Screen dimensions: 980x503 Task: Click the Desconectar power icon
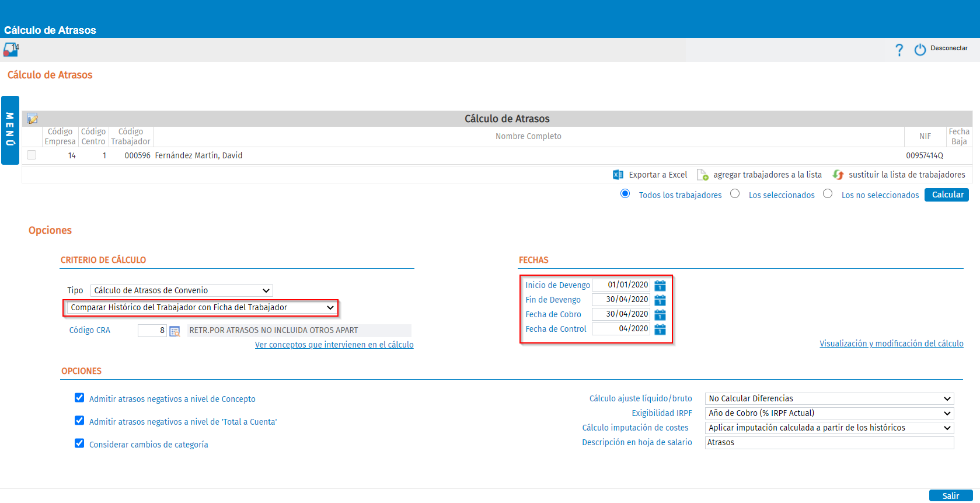920,50
